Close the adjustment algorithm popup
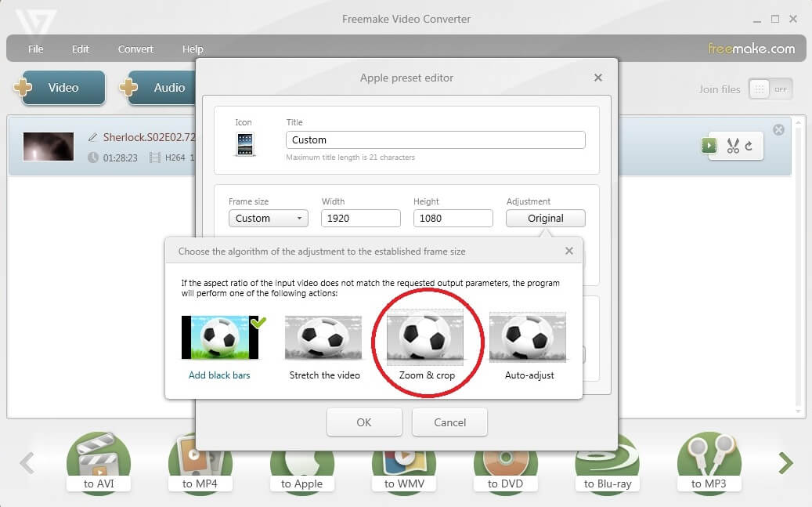Viewport: 812px width, 507px height. 569,251
